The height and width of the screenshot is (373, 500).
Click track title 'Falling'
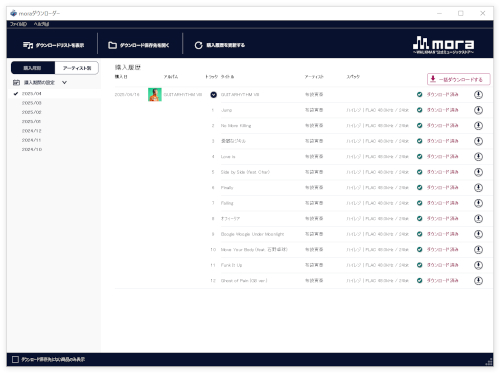point(227,203)
